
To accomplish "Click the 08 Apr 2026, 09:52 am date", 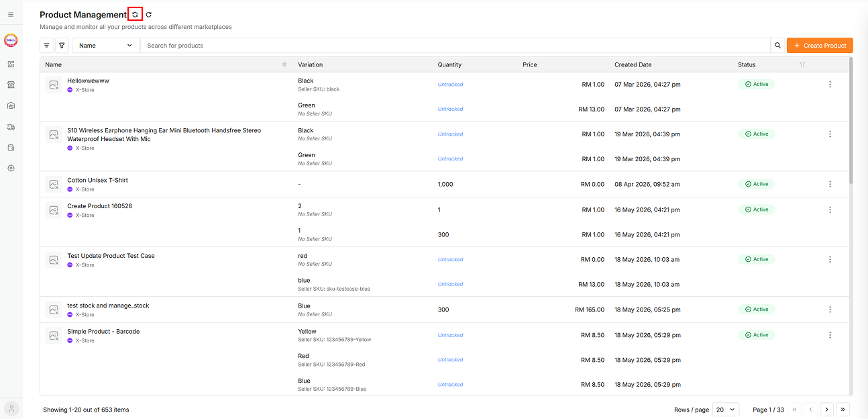I will pyautogui.click(x=647, y=184).
